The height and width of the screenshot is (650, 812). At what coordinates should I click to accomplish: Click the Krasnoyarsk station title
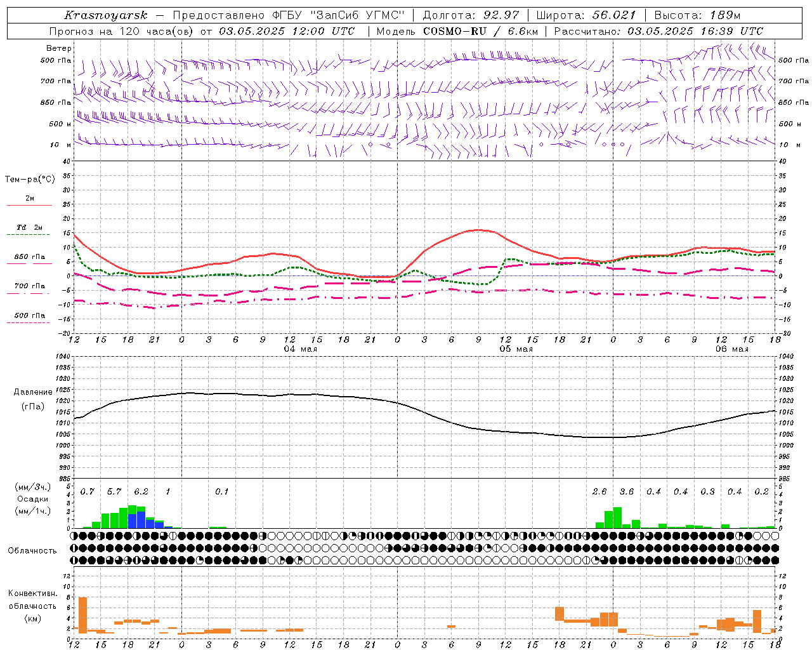tap(106, 15)
